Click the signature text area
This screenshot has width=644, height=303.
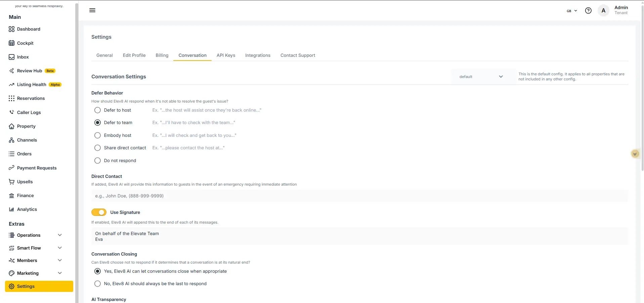(359, 236)
